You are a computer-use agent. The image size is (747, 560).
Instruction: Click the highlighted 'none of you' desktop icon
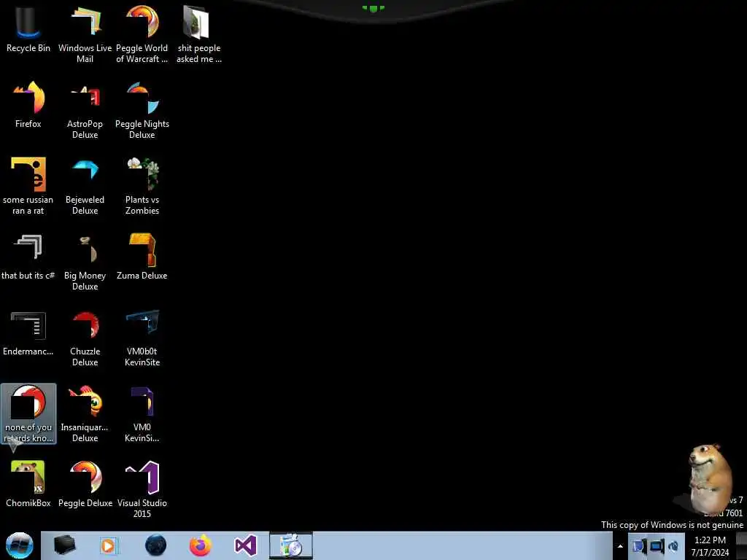coord(28,414)
